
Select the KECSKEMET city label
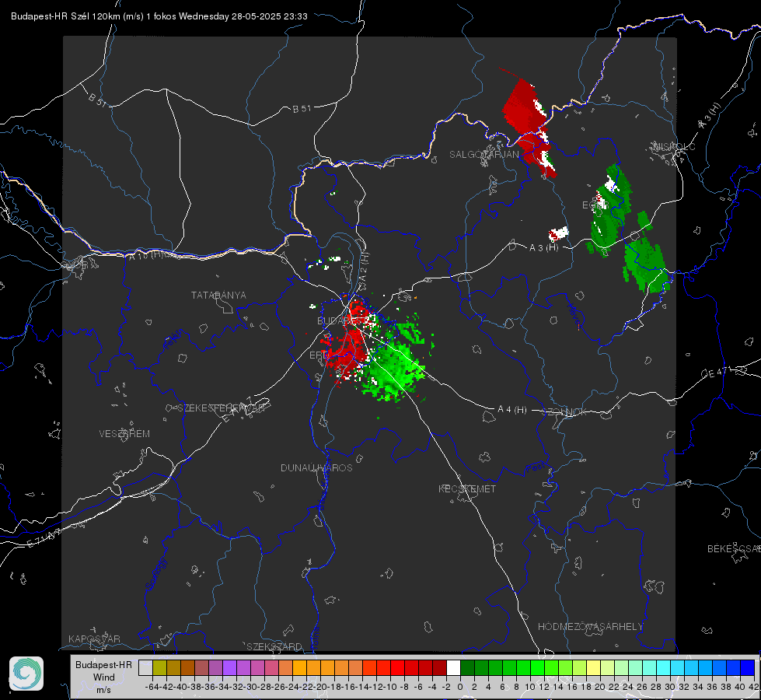click(467, 488)
